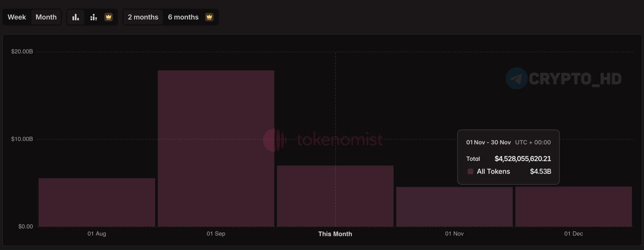Switch to Week interval
The image size is (644, 250).
pyautogui.click(x=17, y=17)
